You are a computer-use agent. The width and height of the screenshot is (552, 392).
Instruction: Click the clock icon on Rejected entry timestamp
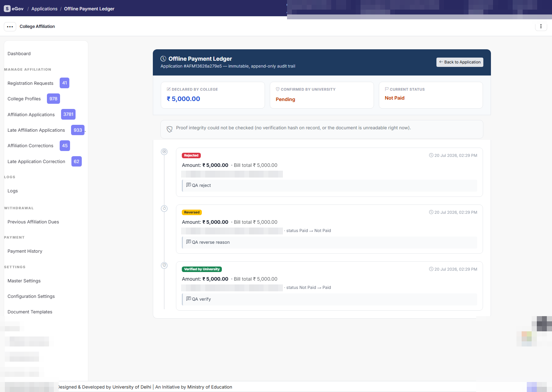click(431, 155)
